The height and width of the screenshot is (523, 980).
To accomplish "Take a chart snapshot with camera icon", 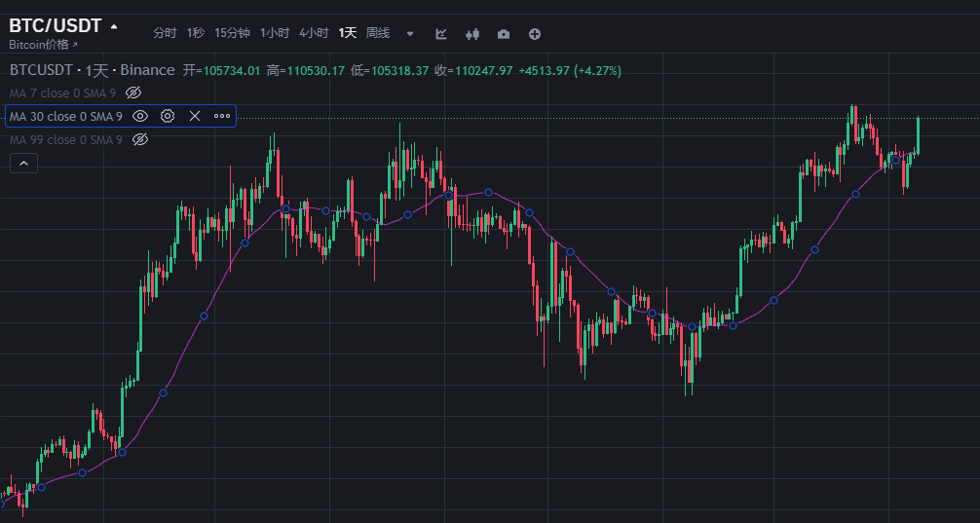I will point(503,34).
